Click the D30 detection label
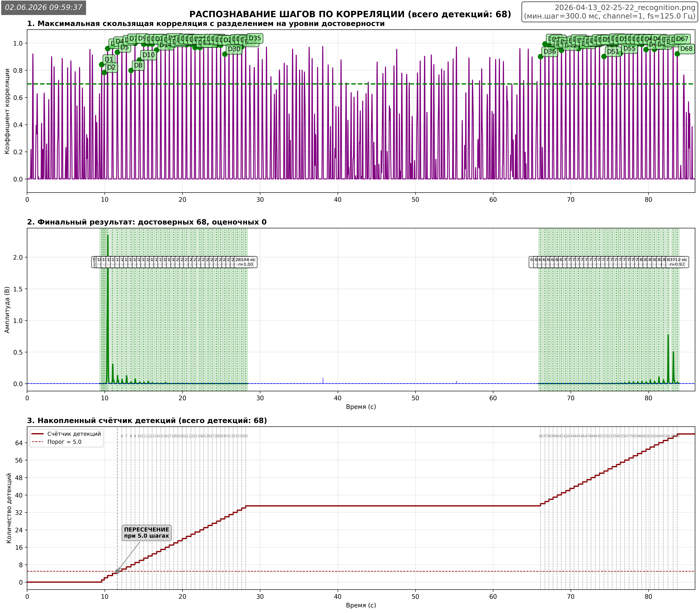Image resolution: width=700 pixels, height=613 pixels. (234, 49)
